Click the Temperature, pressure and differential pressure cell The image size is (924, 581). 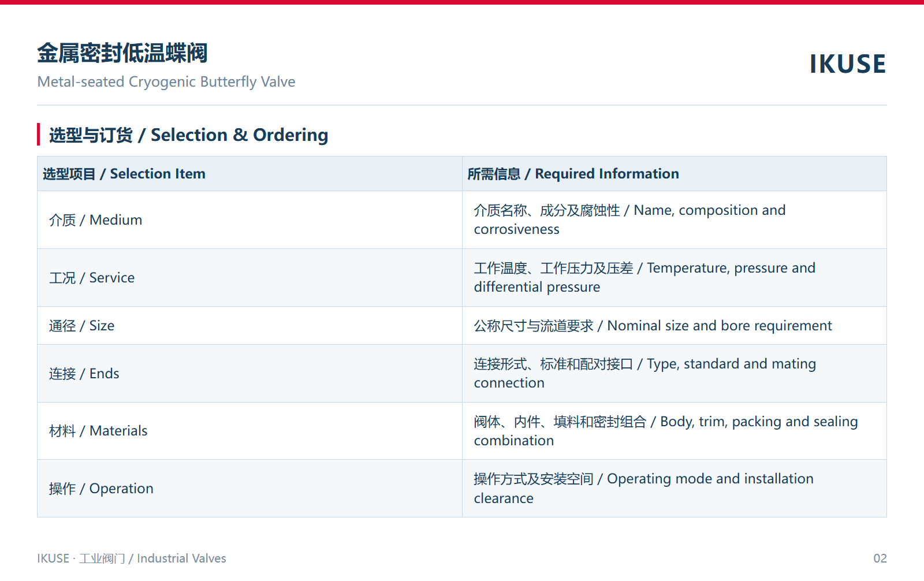coord(675,278)
